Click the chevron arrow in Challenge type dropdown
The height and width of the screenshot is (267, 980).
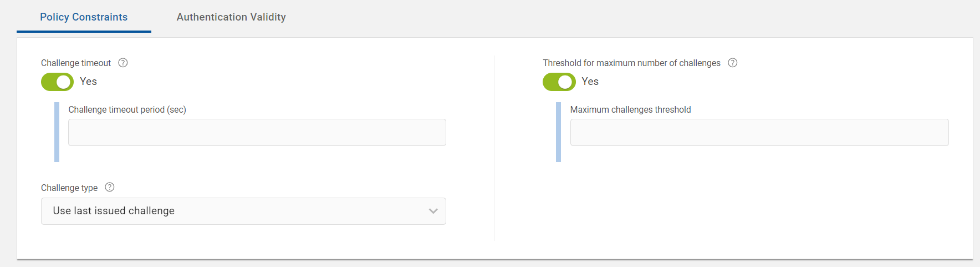coord(433,211)
